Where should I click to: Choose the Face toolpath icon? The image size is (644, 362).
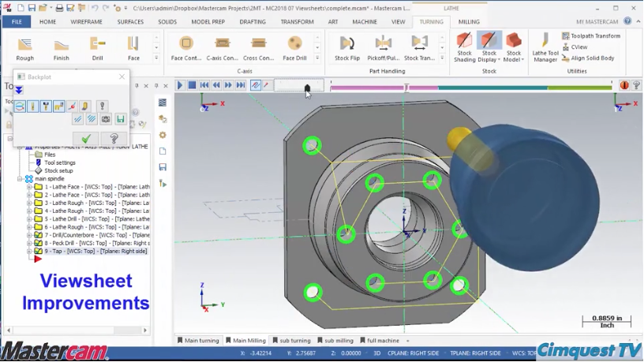pyautogui.click(x=133, y=48)
